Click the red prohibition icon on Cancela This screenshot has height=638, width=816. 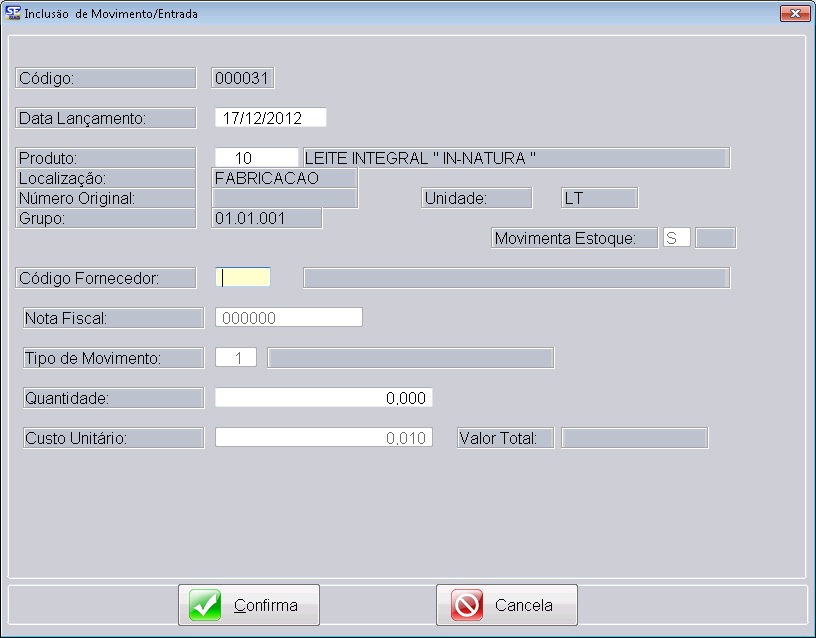466,605
